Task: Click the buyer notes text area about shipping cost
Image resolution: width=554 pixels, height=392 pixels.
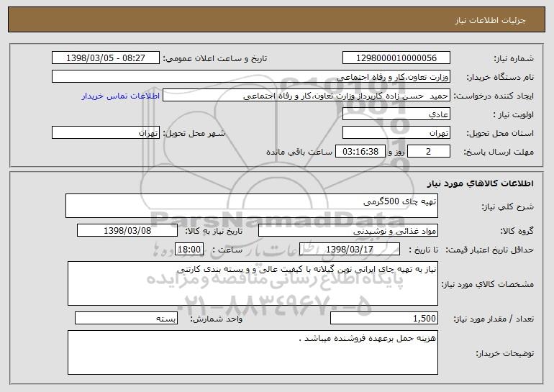Action: pyautogui.click(x=253, y=352)
